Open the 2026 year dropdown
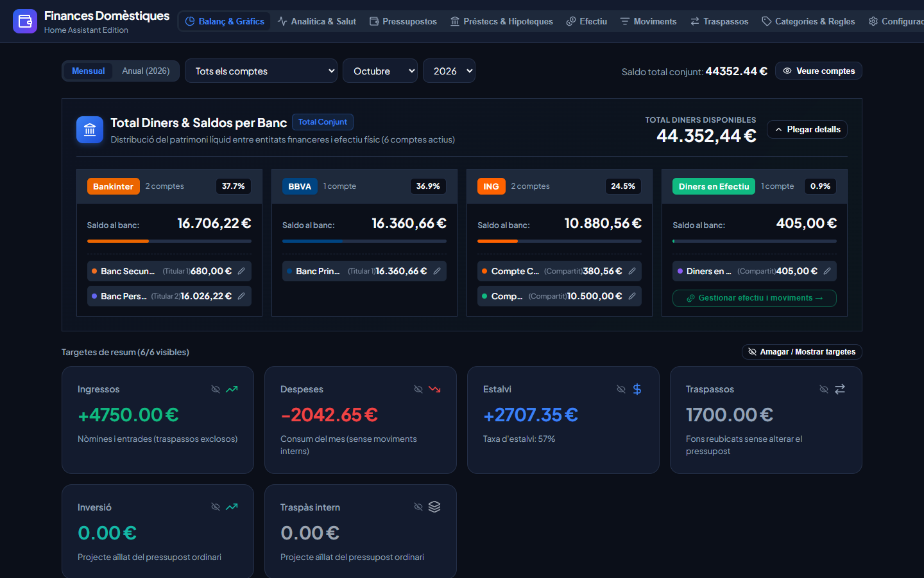This screenshot has height=578, width=924. point(449,71)
